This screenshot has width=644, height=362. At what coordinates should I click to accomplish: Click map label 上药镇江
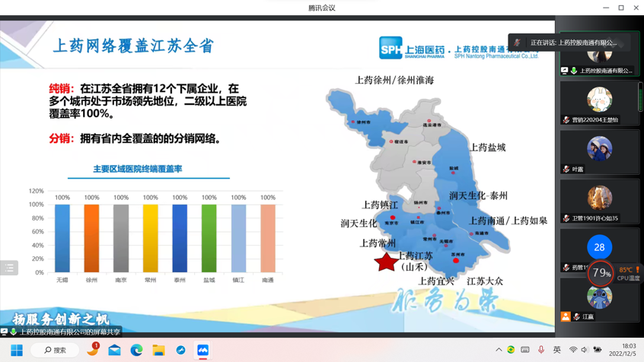[x=380, y=205]
